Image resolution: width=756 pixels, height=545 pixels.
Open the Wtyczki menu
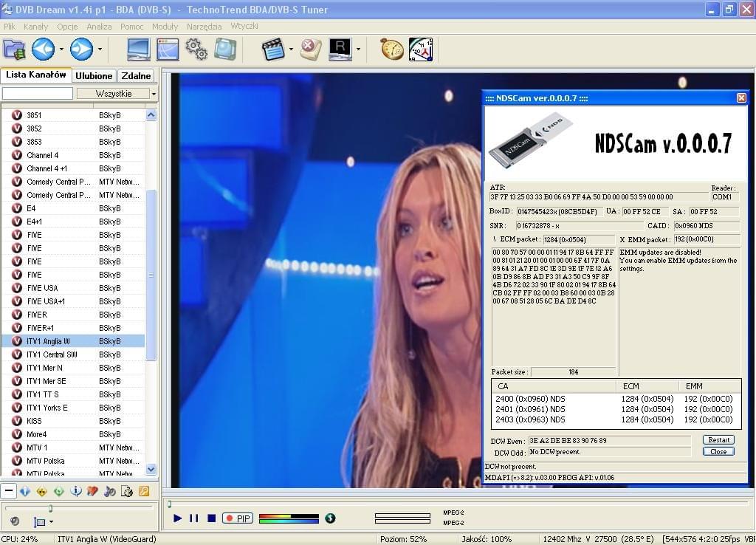pos(244,26)
